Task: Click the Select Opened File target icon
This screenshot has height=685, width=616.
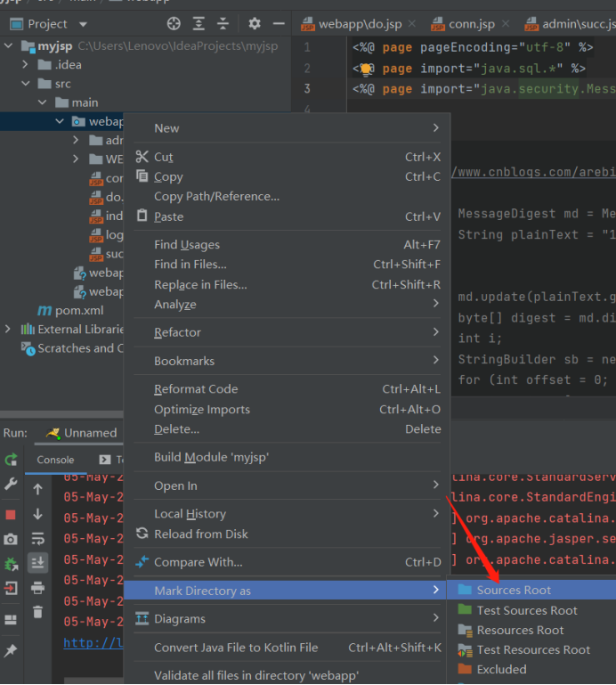Action: tap(174, 24)
